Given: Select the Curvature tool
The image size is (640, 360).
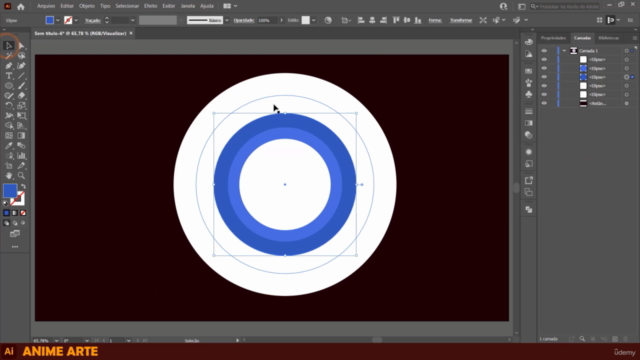Looking at the screenshot, I should (21, 66).
